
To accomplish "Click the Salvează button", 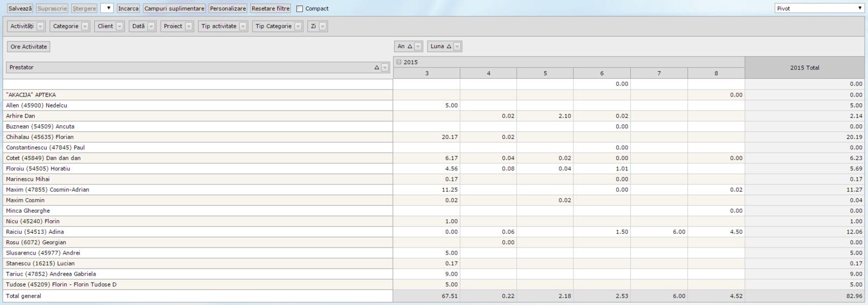I will pos(20,9).
